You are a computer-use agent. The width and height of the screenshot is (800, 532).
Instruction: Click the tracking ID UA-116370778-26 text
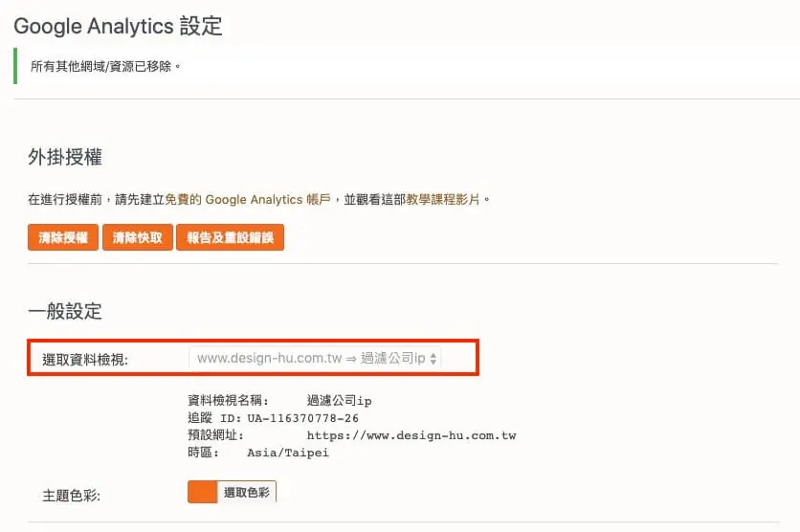(303, 418)
